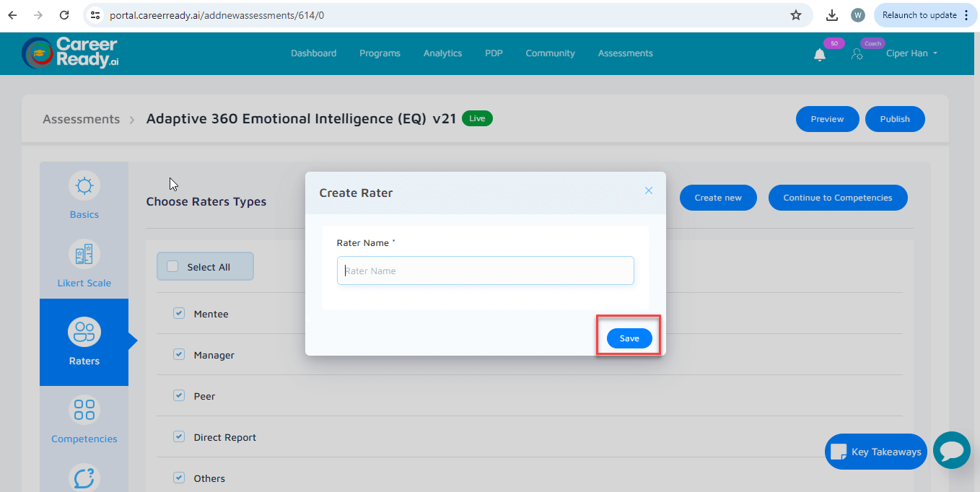The image size is (980, 492).
Task: Toggle the Select All checkbox
Action: click(172, 266)
